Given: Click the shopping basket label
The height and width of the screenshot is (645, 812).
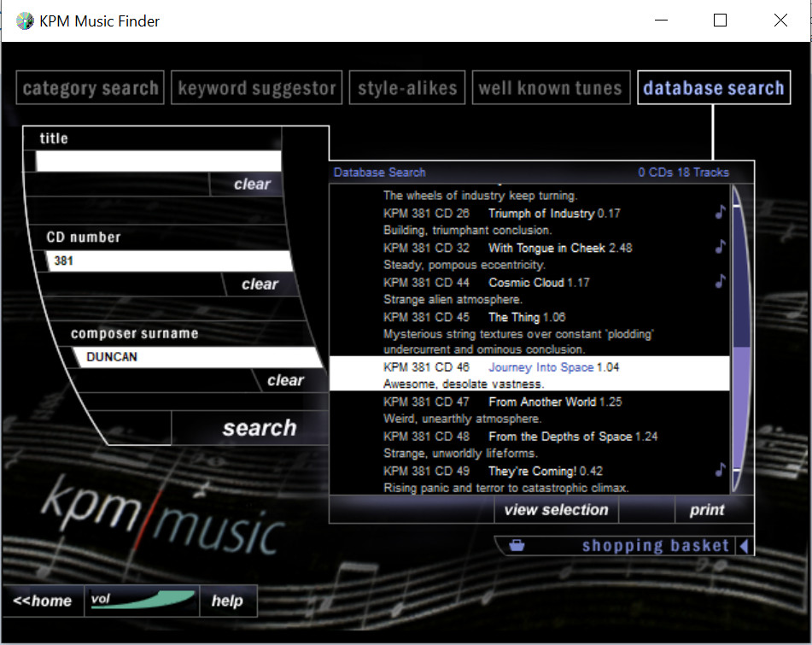Looking at the screenshot, I should [655, 546].
